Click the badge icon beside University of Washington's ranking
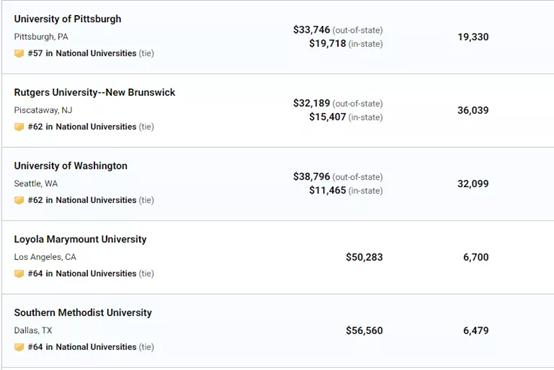Screen dimensions: 554x370 (x=19, y=200)
